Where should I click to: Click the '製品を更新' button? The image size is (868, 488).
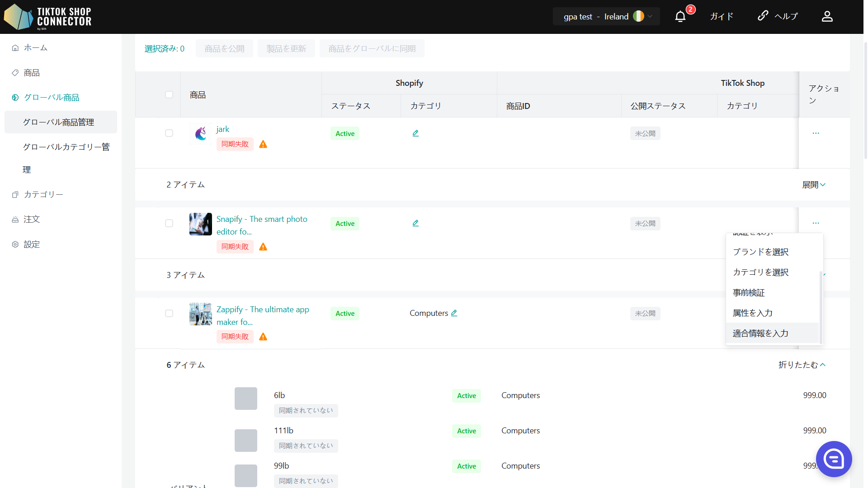(x=286, y=49)
